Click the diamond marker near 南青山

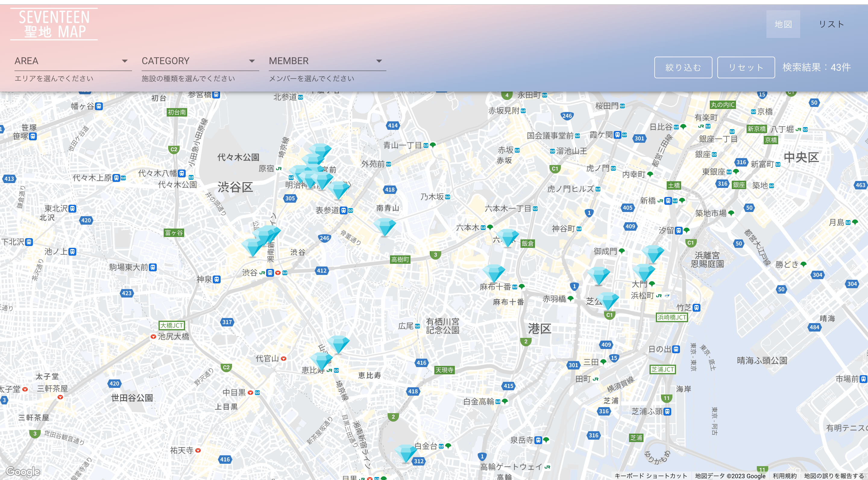coord(385,226)
